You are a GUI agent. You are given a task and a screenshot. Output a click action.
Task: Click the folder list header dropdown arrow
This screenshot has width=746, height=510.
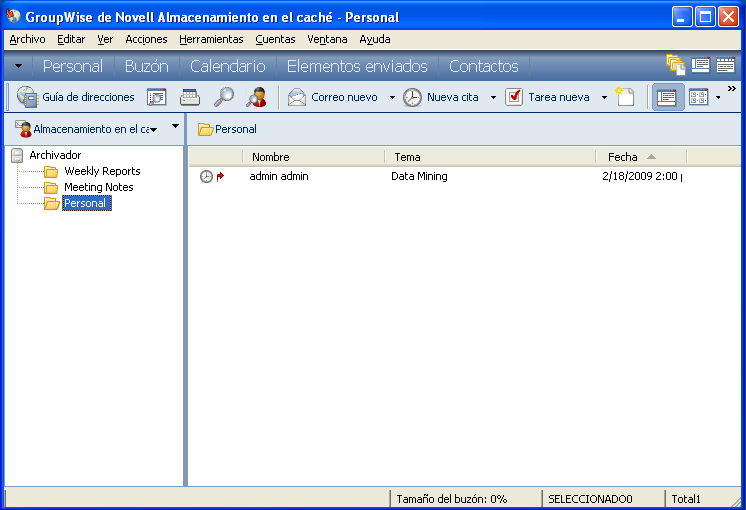176,126
